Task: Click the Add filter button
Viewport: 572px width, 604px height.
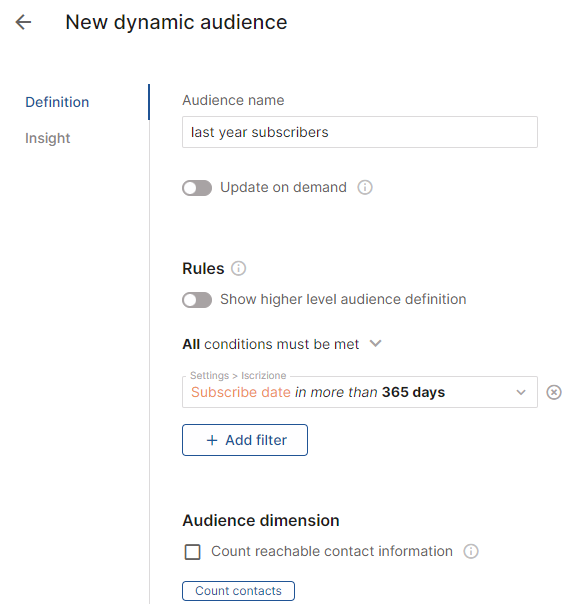Action: click(x=245, y=440)
